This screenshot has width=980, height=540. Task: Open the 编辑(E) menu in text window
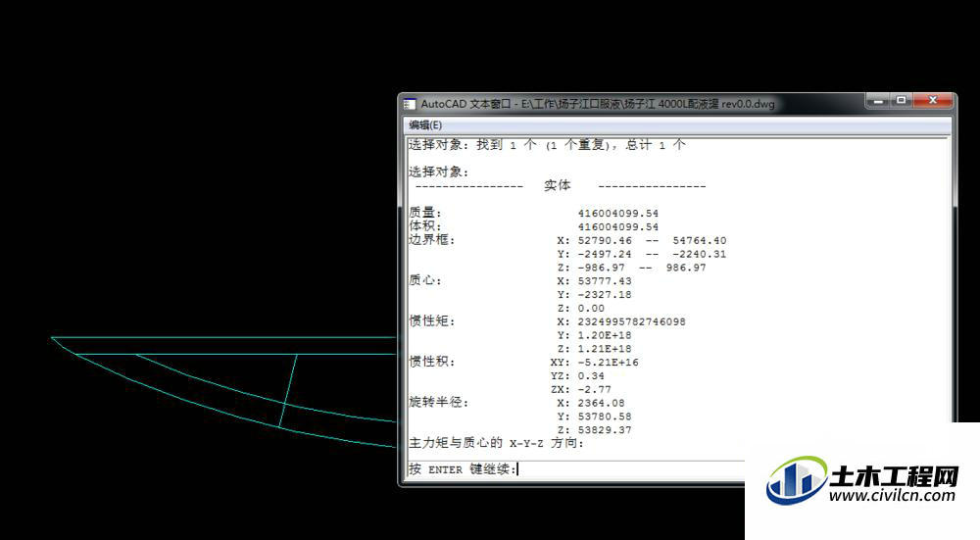click(425, 125)
